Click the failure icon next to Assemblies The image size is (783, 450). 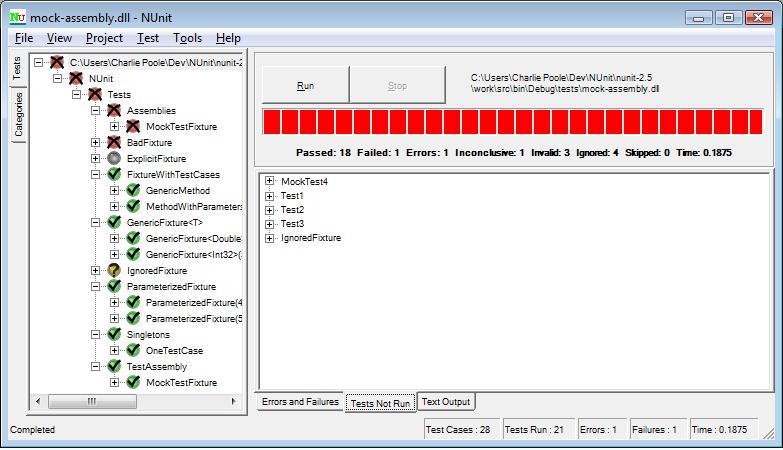(x=114, y=110)
